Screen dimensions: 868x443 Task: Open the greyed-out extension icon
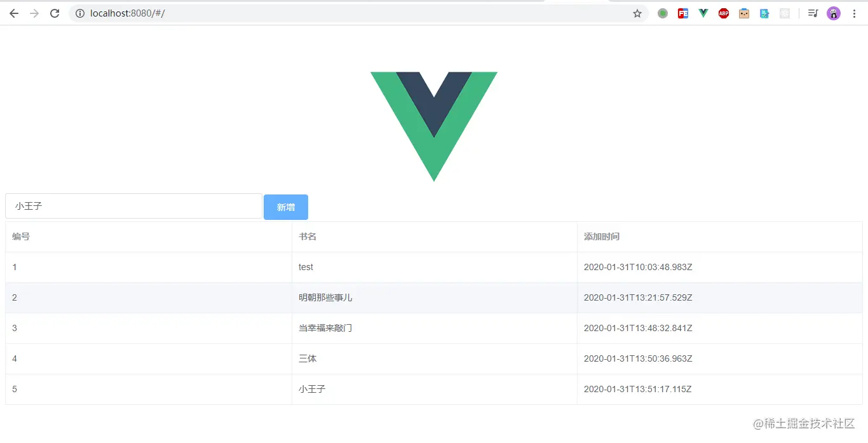tap(785, 13)
